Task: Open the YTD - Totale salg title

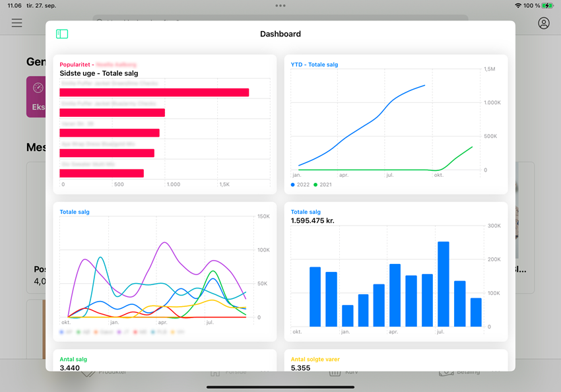Action: (x=314, y=65)
